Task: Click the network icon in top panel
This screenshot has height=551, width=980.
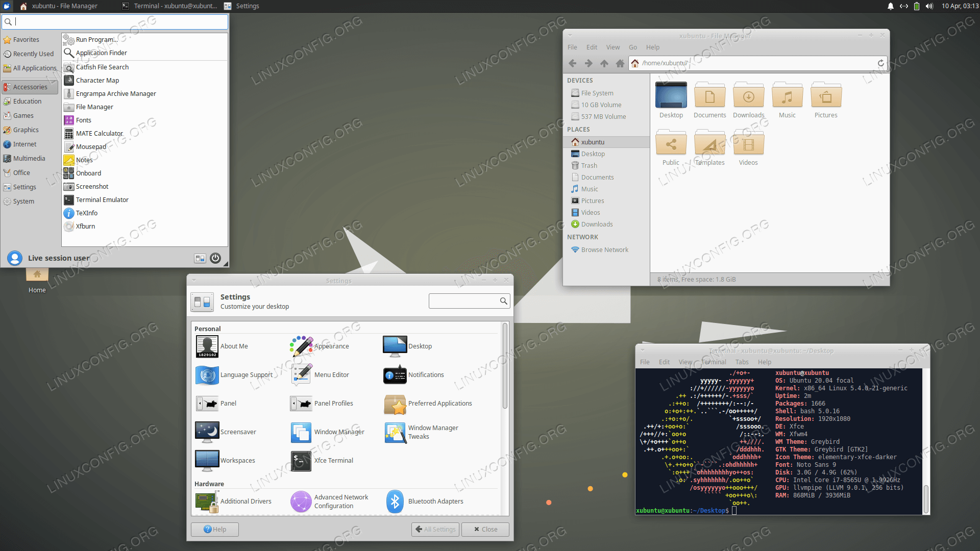Action: [904, 6]
